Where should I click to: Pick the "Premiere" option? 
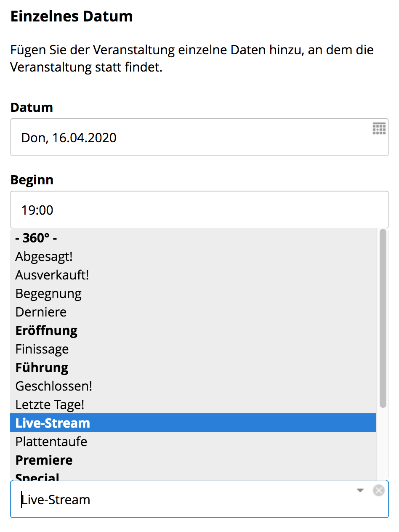click(x=193, y=460)
